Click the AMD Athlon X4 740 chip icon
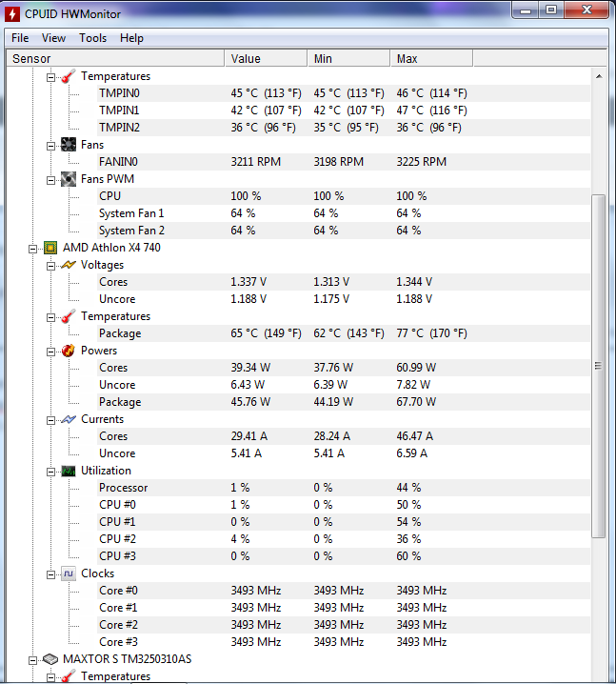Image resolution: width=616 pixels, height=684 pixels. coord(50,248)
